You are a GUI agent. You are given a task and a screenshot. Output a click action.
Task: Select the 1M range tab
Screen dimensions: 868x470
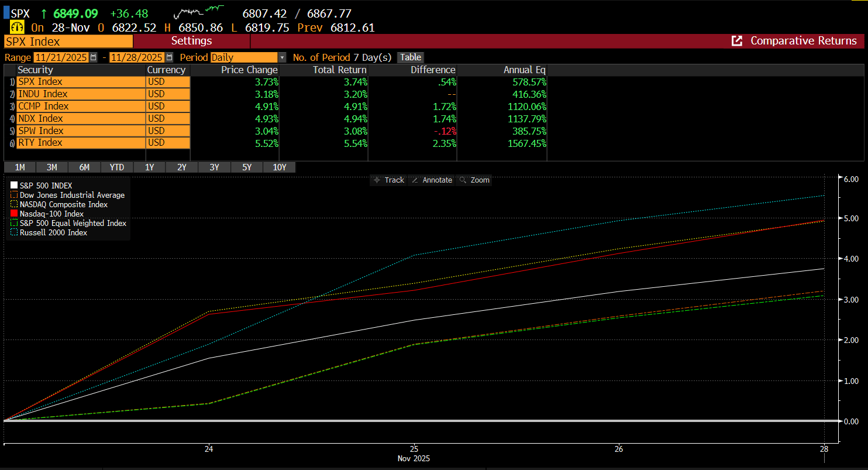(19, 167)
